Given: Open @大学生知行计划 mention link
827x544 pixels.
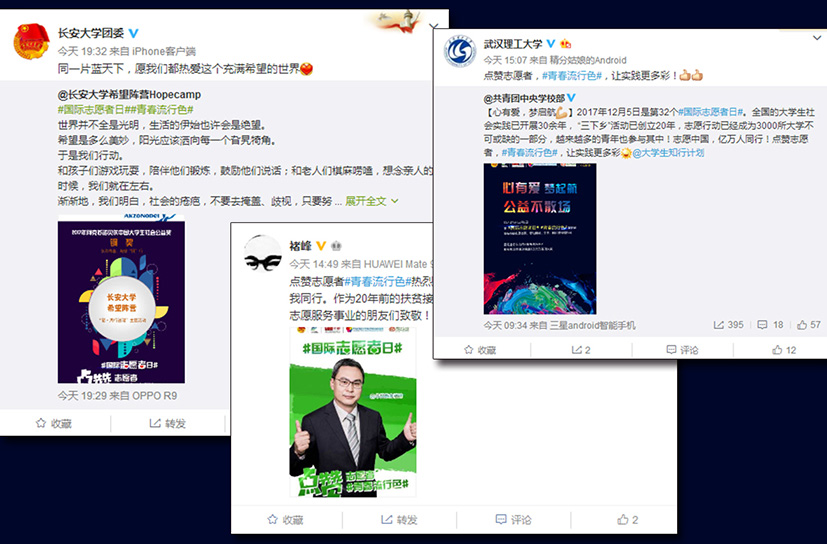Looking at the screenshot, I should [x=668, y=153].
